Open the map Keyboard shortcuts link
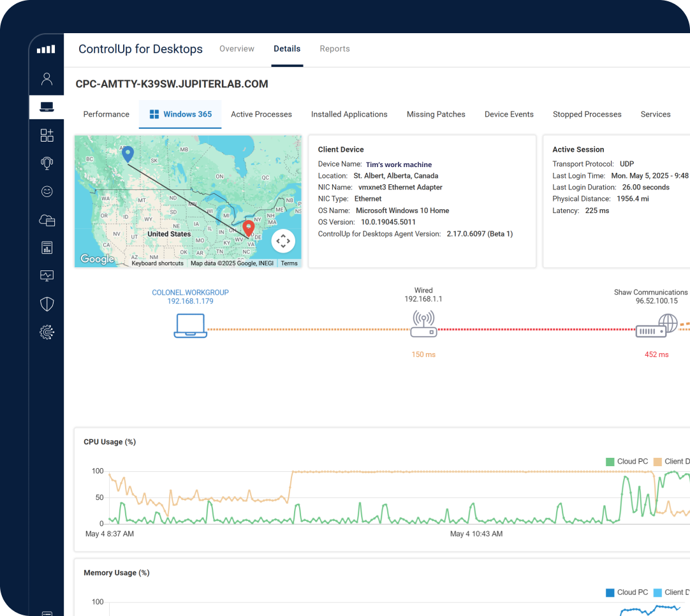 click(x=158, y=263)
